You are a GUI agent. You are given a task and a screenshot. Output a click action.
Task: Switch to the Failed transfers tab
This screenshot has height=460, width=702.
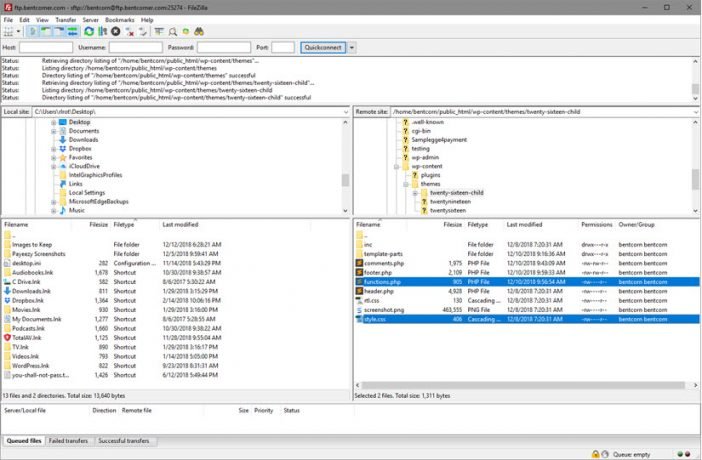[x=68, y=441]
